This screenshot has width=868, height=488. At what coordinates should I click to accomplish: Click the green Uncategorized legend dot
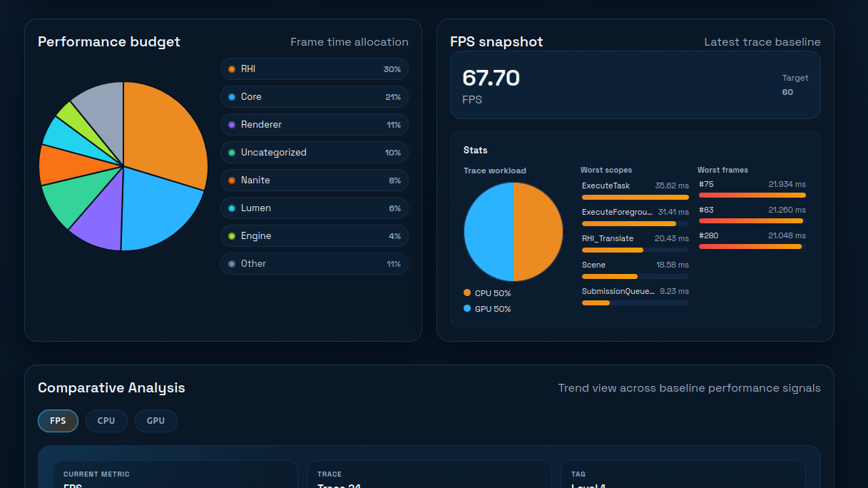[x=232, y=153]
